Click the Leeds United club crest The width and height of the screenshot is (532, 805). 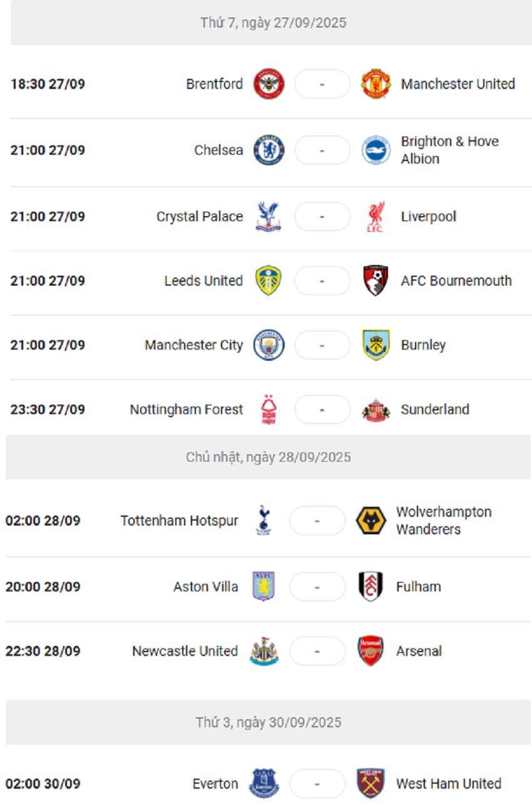(269, 281)
